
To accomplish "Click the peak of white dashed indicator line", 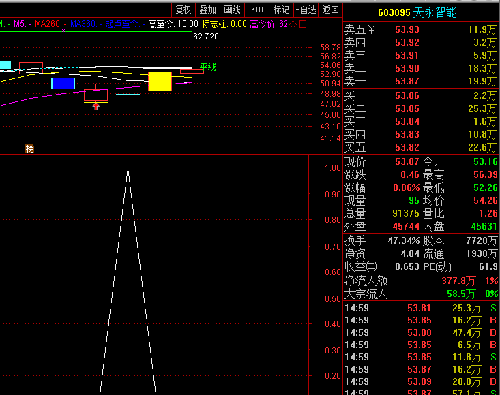I will [x=128, y=172].
